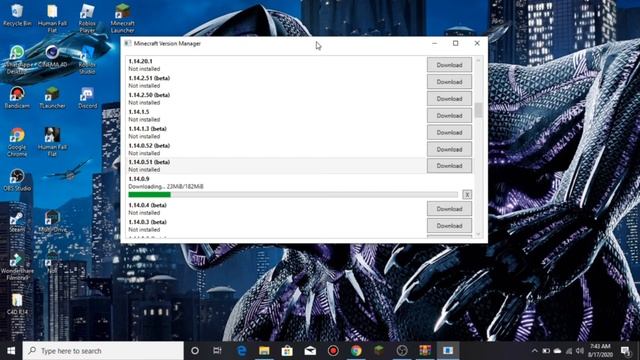Click the Minecraft Version Manager window title

(167, 43)
